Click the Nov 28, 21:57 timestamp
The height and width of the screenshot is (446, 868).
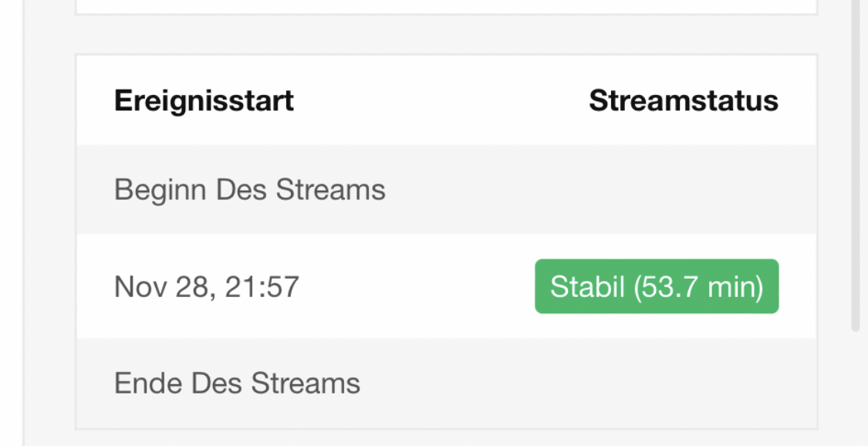[207, 287]
